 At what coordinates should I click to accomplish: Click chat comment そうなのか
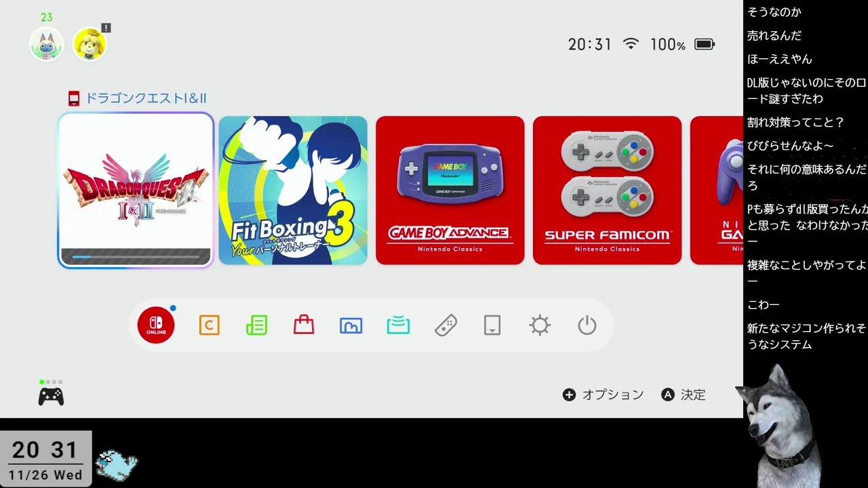[774, 12]
